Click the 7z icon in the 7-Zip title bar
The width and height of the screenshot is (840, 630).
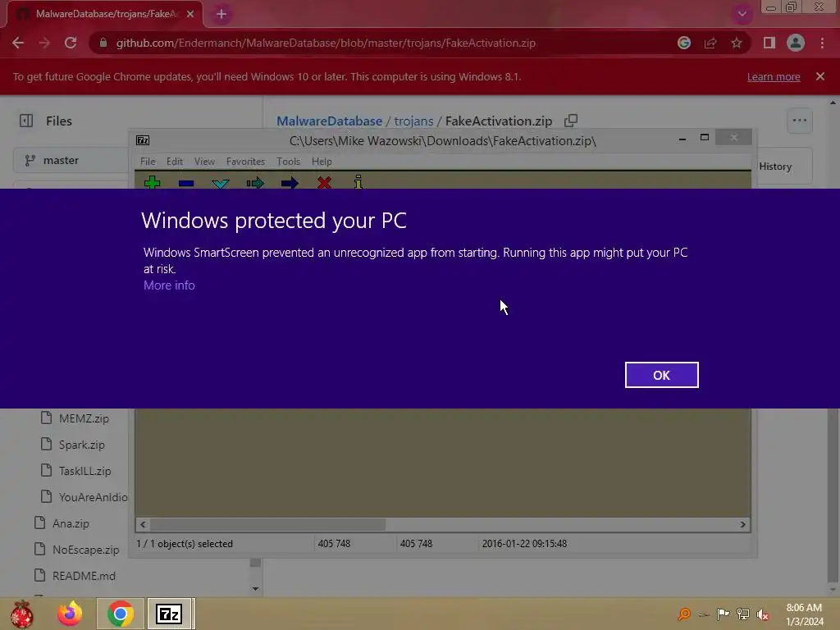[143, 140]
